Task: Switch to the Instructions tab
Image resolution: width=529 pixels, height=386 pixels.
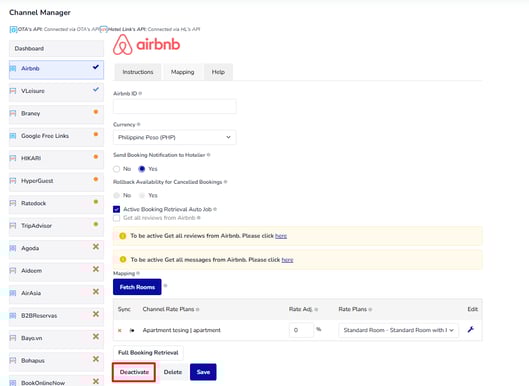Action: pos(138,72)
